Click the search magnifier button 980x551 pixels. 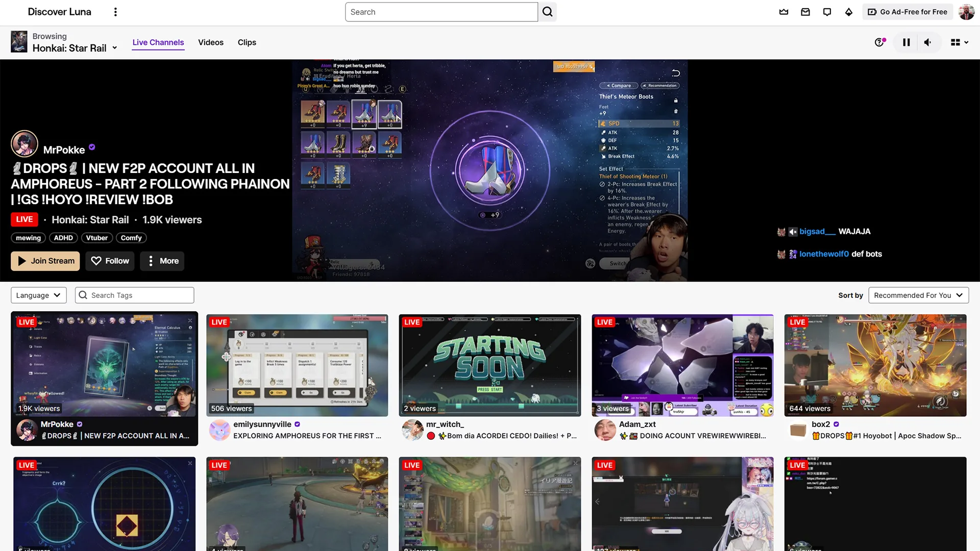pos(547,12)
